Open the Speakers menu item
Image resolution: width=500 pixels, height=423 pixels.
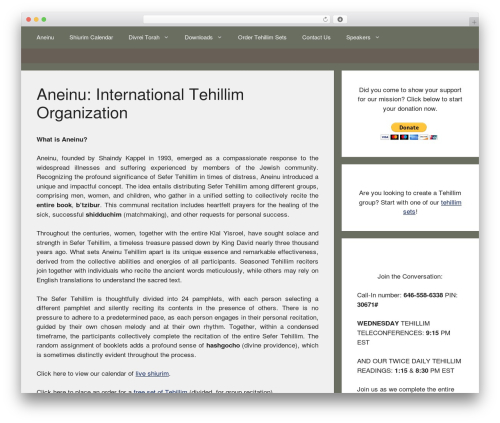[x=358, y=37]
